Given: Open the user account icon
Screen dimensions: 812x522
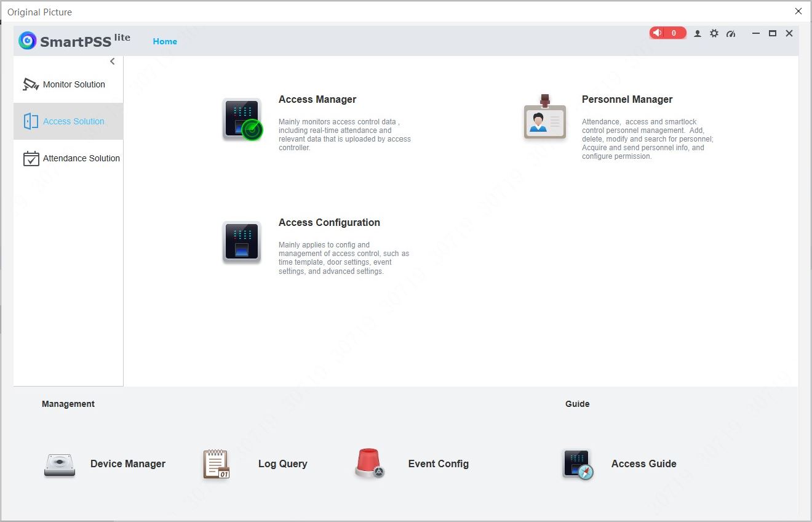Looking at the screenshot, I should point(698,34).
